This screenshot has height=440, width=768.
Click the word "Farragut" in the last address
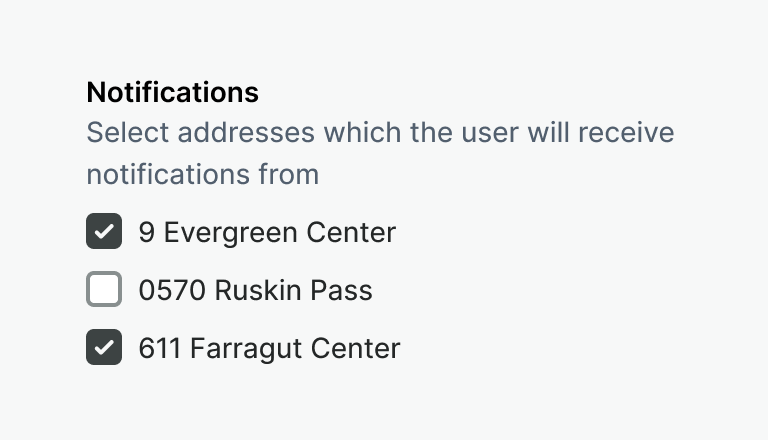(x=237, y=349)
